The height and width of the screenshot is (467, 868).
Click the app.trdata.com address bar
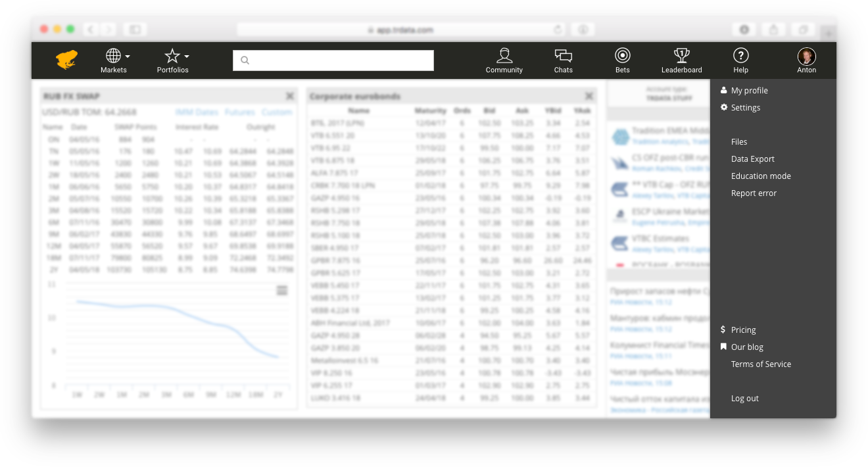point(401,30)
